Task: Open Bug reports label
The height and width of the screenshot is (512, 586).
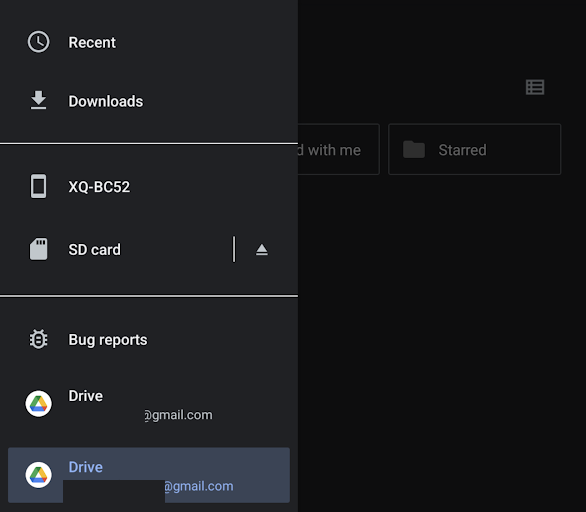Action: pyautogui.click(x=108, y=340)
